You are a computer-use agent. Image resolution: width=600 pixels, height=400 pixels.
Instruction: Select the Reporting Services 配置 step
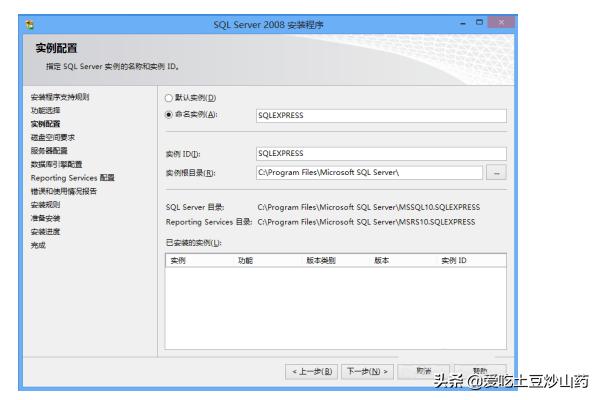(73, 178)
